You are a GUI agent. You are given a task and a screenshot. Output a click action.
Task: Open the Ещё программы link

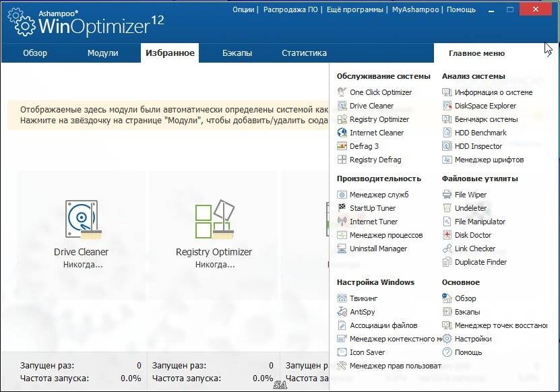pyautogui.click(x=354, y=9)
